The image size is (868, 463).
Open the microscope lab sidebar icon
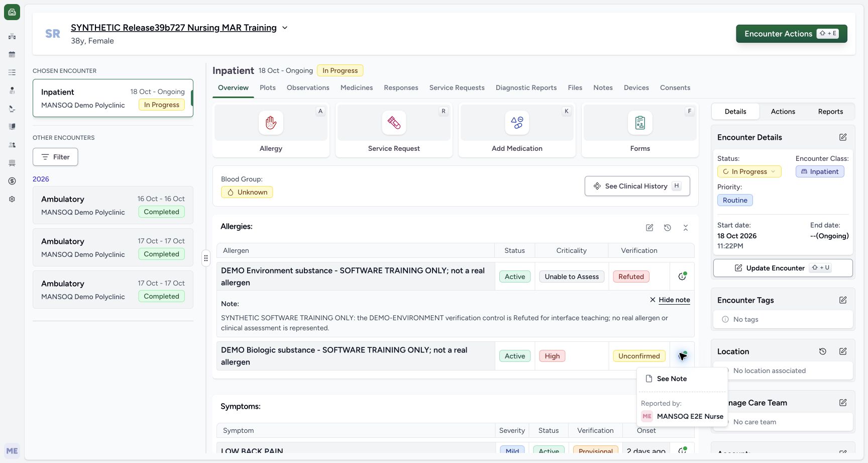point(12,109)
